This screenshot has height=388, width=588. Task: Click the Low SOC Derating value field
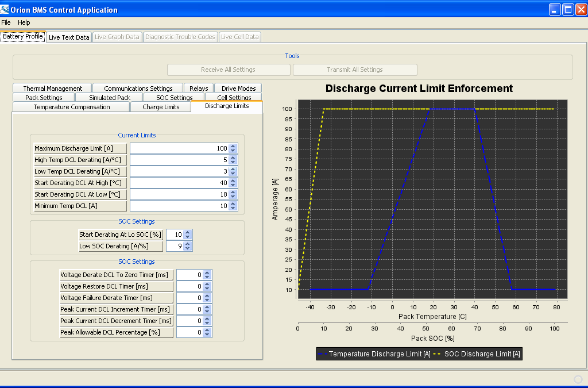click(x=175, y=246)
